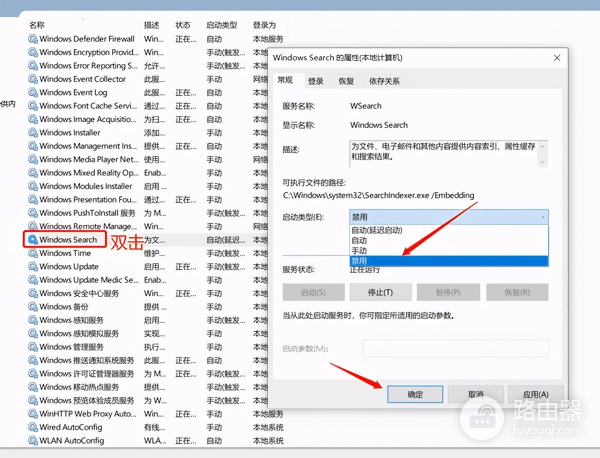
Task: Click the service icon for Windows Encryption Provider
Action: point(33,52)
